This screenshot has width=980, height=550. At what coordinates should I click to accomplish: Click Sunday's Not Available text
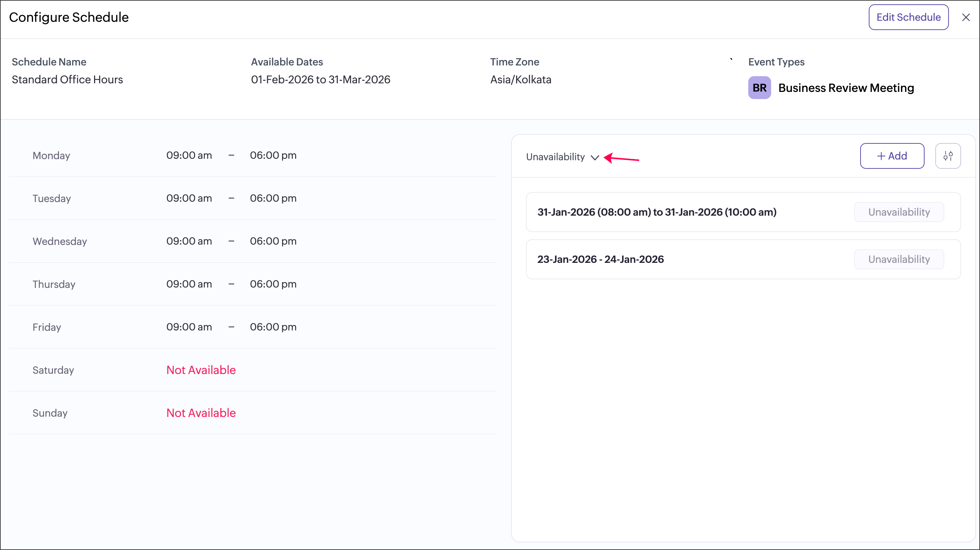pyautogui.click(x=201, y=413)
